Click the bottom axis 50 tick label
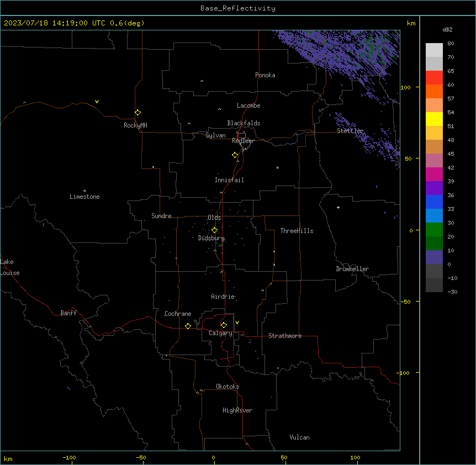Image resolution: width=476 pixels, height=465 pixels. point(284,457)
